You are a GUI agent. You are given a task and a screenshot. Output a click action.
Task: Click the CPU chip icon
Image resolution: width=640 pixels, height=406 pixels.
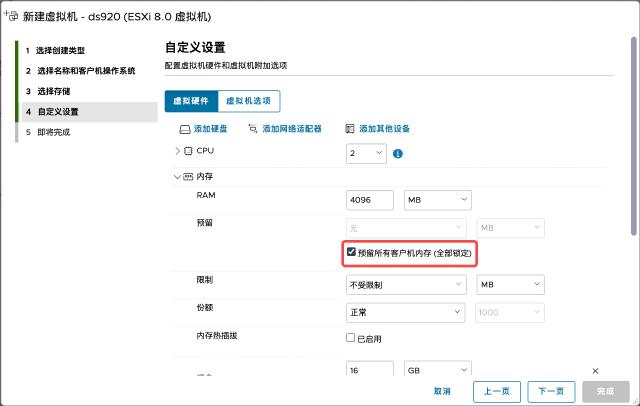pos(188,151)
